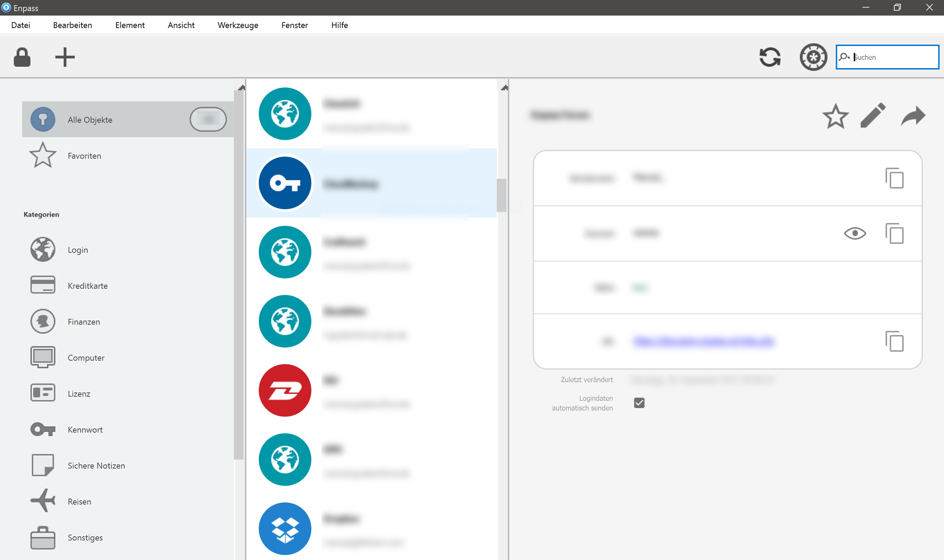Edit the item with pencil icon
Viewport: 944px width, 560px height.
[x=873, y=115]
